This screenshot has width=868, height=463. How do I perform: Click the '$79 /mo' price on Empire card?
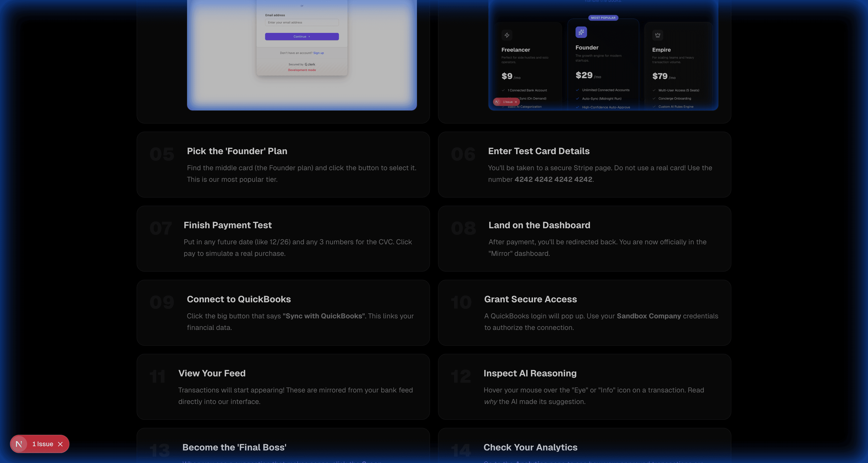[664, 76]
